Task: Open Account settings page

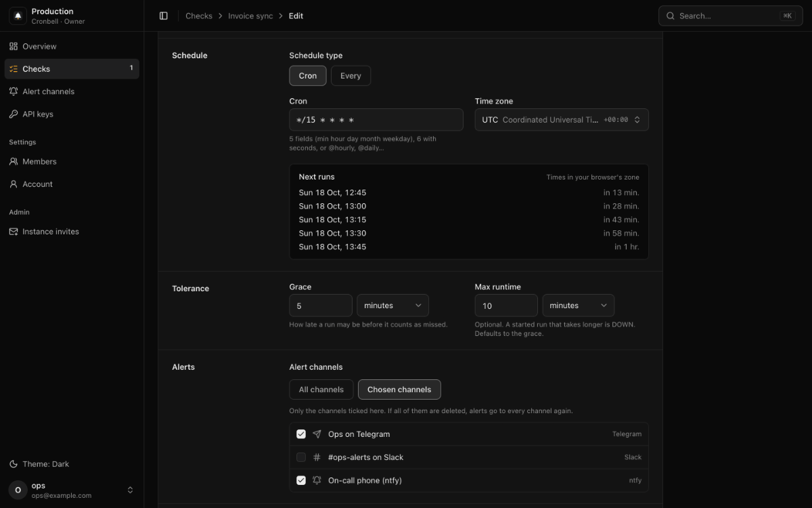Action: coord(72,184)
